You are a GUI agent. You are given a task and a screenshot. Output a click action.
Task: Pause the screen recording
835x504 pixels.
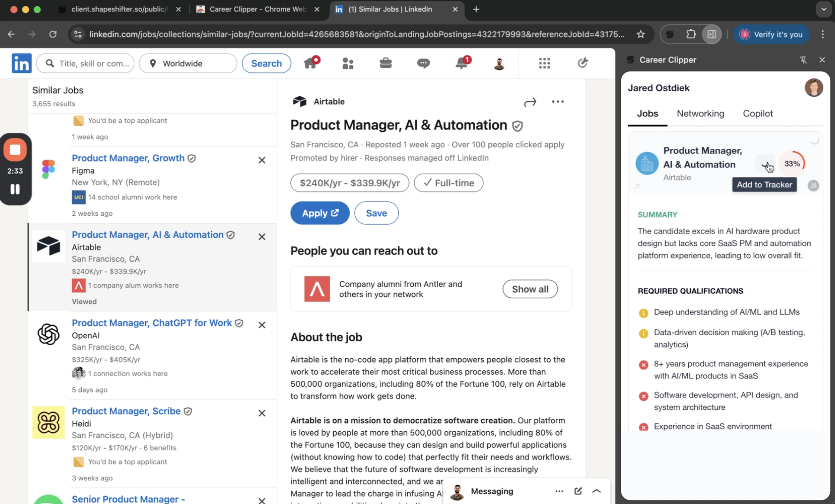click(x=15, y=189)
